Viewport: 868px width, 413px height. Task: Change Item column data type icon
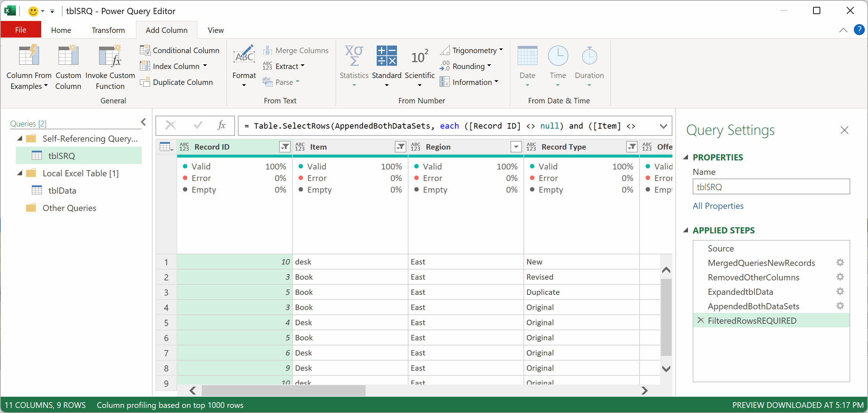[300, 147]
